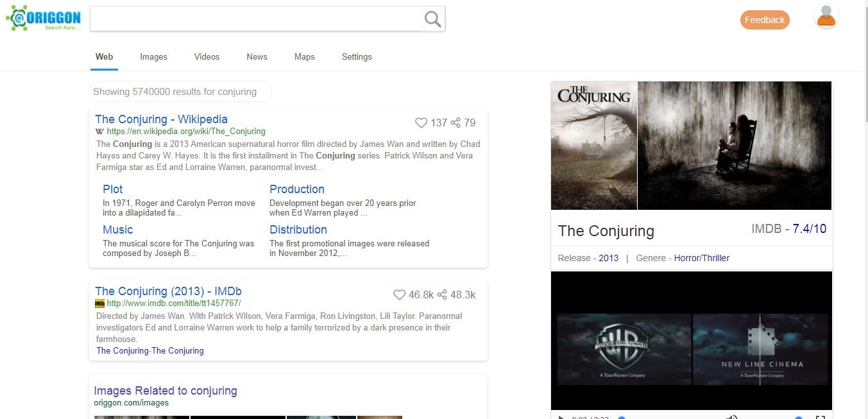Click the magnifying glass search icon

(x=433, y=19)
